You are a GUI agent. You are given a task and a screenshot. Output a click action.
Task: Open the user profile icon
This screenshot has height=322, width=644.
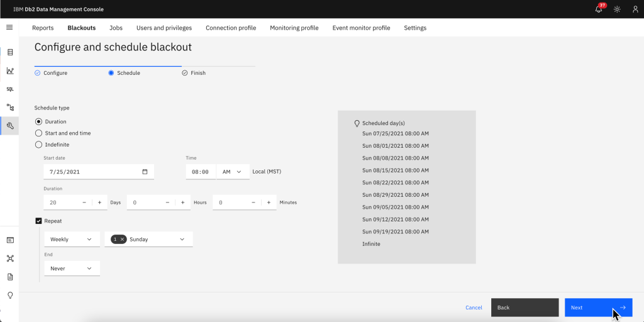pyautogui.click(x=635, y=9)
